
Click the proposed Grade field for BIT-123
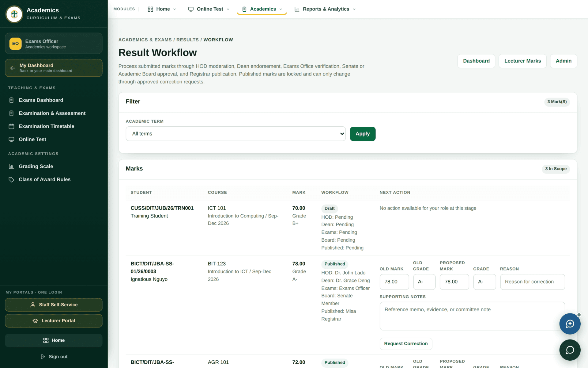[484, 282]
